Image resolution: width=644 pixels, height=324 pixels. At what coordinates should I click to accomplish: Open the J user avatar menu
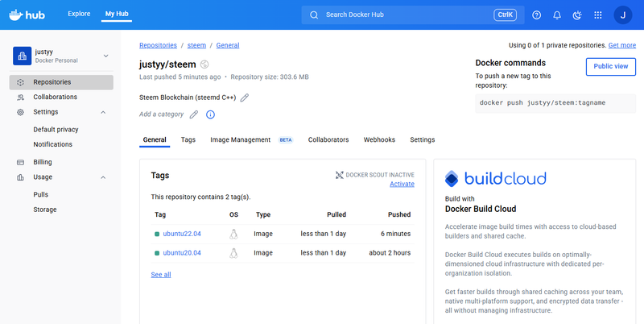622,15
